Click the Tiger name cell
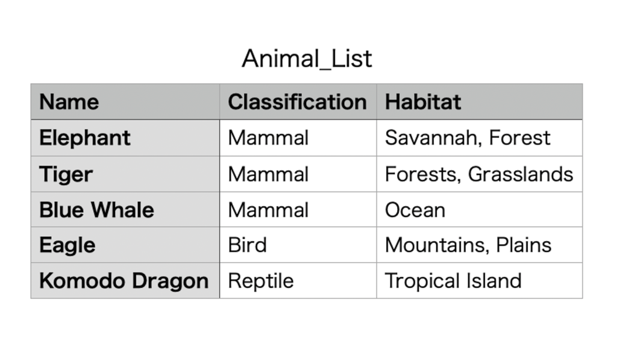The image size is (617, 364). pyautogui.click(x=66, y=174)
